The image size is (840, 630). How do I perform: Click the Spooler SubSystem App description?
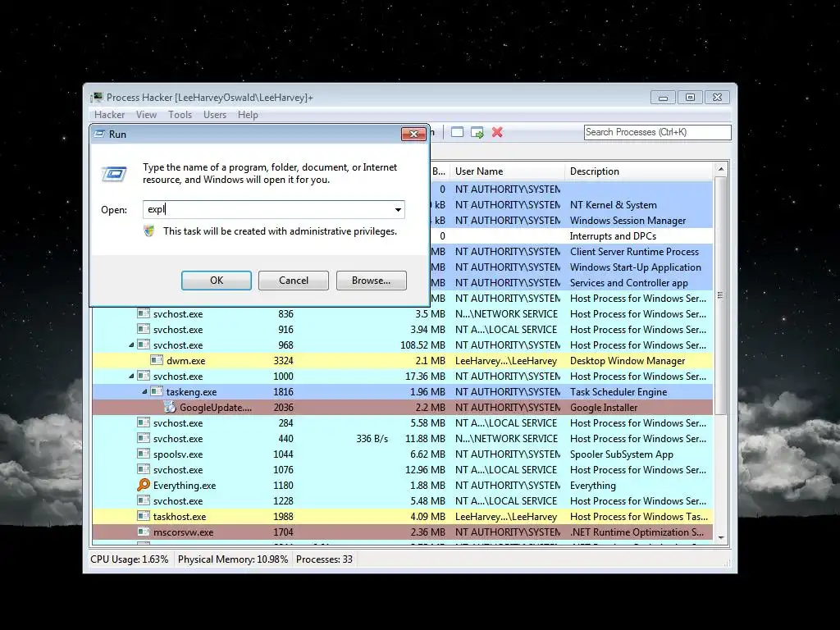[622, 454]
